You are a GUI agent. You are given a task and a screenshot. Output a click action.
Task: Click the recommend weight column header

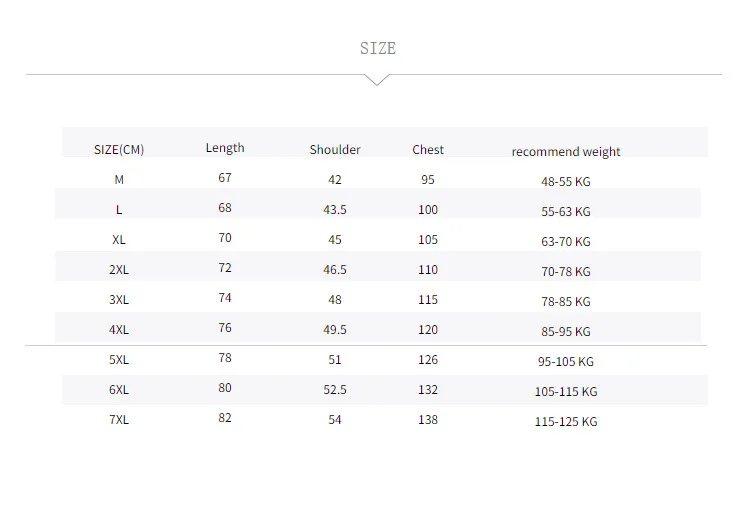(x=566, y=152)
